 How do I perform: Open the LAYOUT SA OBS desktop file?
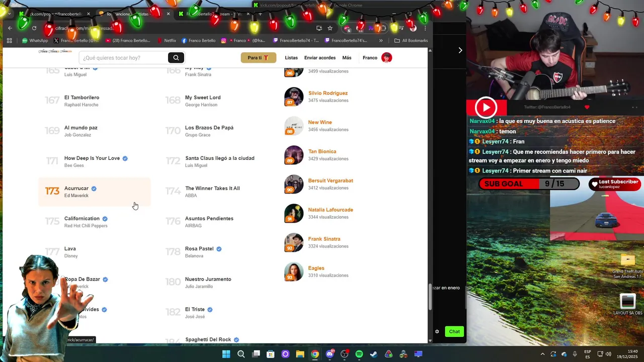pyautogui.click(x=628, y=305)
